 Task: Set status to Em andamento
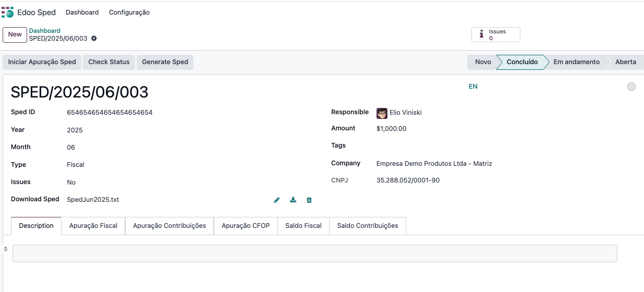(576, 62)
